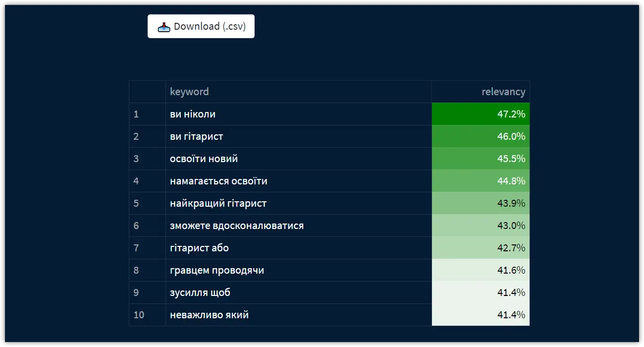This screenshot has width=644, height=347.
Task: Click row index 2
Action: (147, 136)
